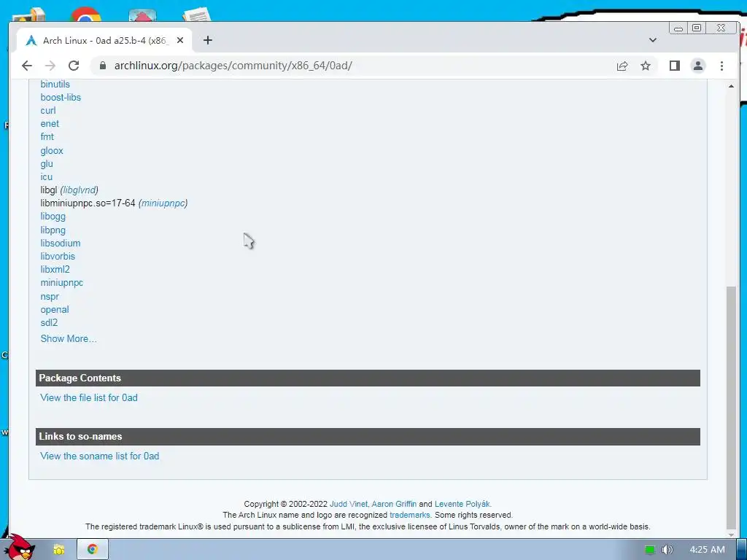Open the nspr package link
This screenshot has height=560, width=747.
(50, 296)
